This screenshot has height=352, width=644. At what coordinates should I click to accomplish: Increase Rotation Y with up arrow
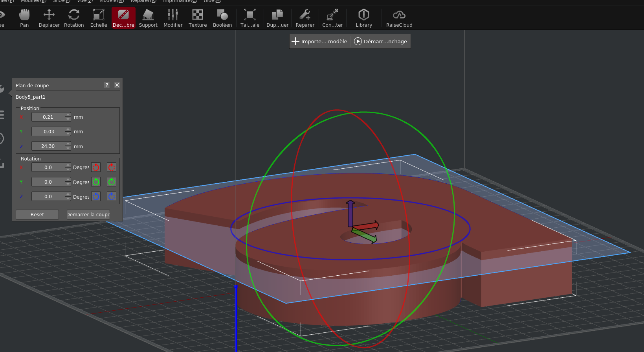68,180
